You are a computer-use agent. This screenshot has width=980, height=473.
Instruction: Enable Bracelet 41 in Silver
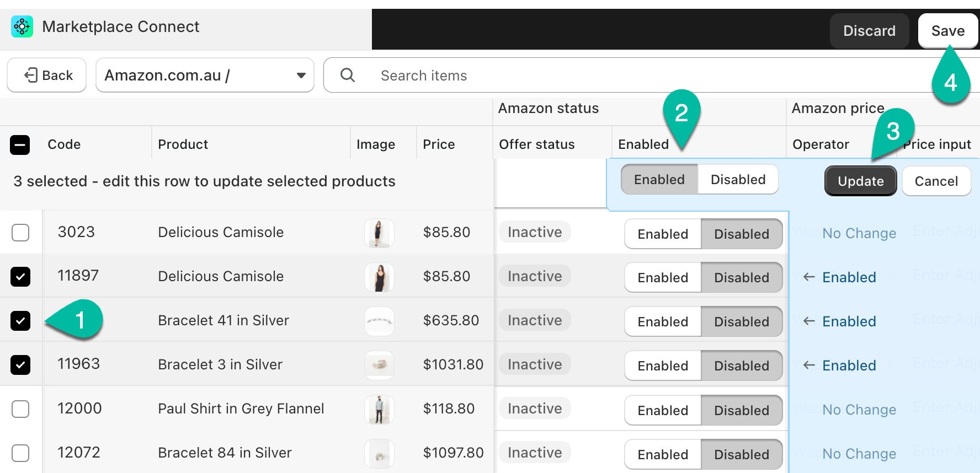tap(663, 321)
